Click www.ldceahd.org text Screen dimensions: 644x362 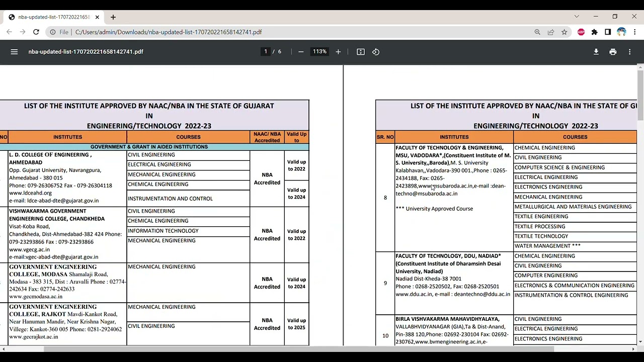(30, 193)
